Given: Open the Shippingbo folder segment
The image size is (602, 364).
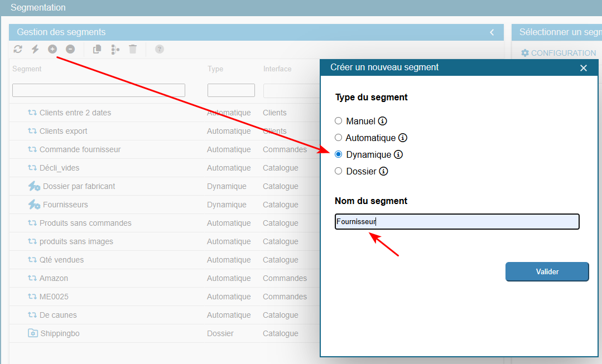Looking at the screenshot, I should (x=63, y=333).
